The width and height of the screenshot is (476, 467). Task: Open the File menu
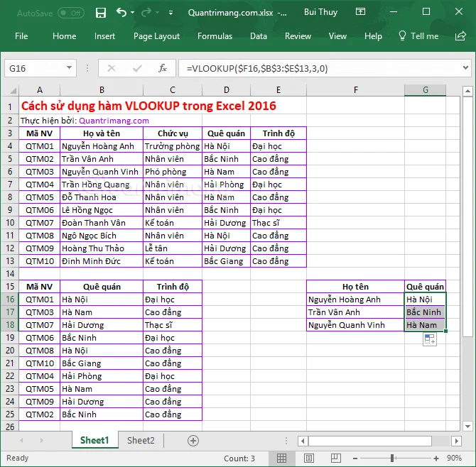point(21,36)
